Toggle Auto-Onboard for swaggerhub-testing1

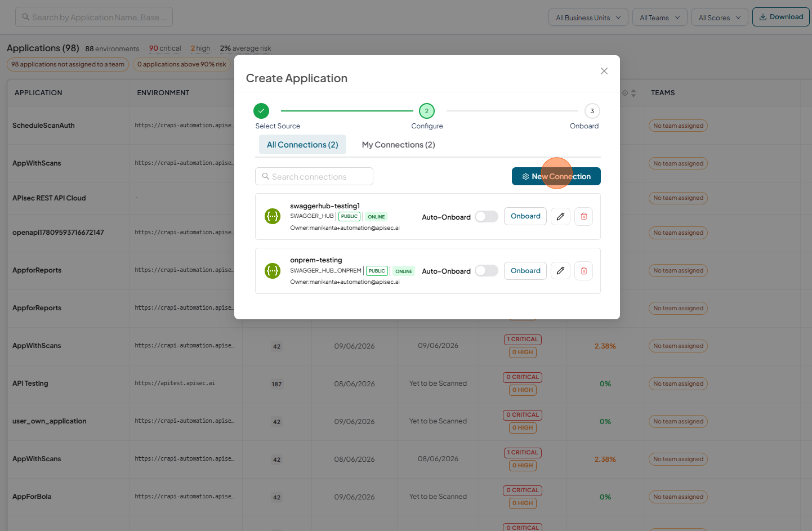click(x=487, y=217)
